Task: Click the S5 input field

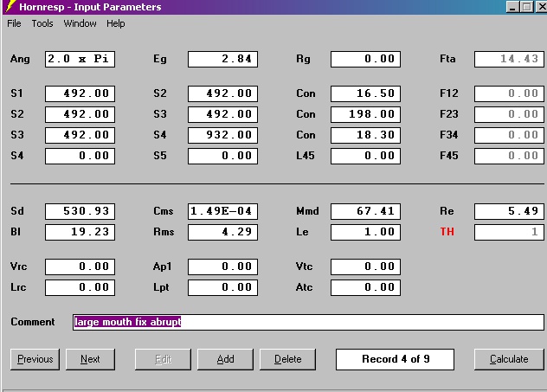Action: tap(223, 156)
